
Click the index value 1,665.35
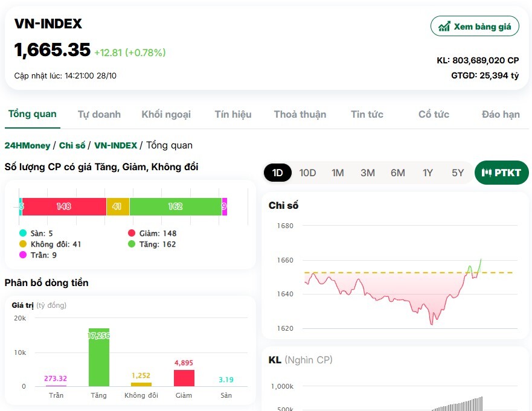[x=53, y=49]
